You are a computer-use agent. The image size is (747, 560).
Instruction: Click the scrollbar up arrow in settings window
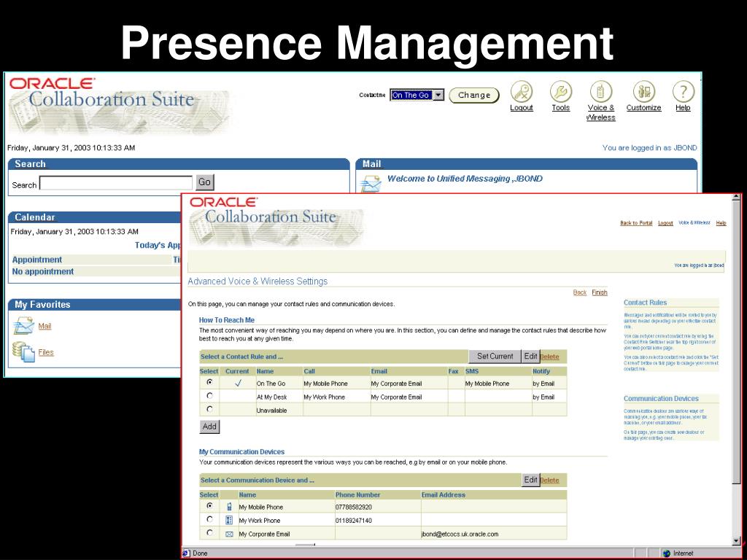coord(737,197)
